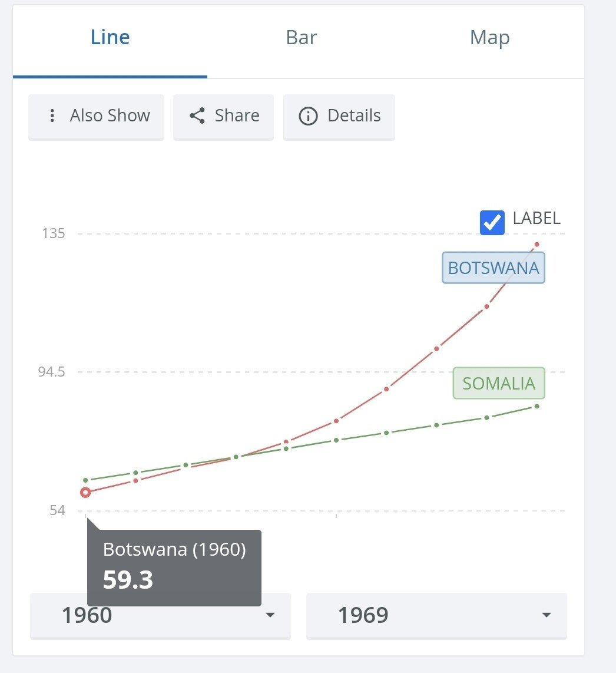Image resolution: width=616 pixels, height=673 pixels.
Task: Select the Line tab
Action: (110, 38)
